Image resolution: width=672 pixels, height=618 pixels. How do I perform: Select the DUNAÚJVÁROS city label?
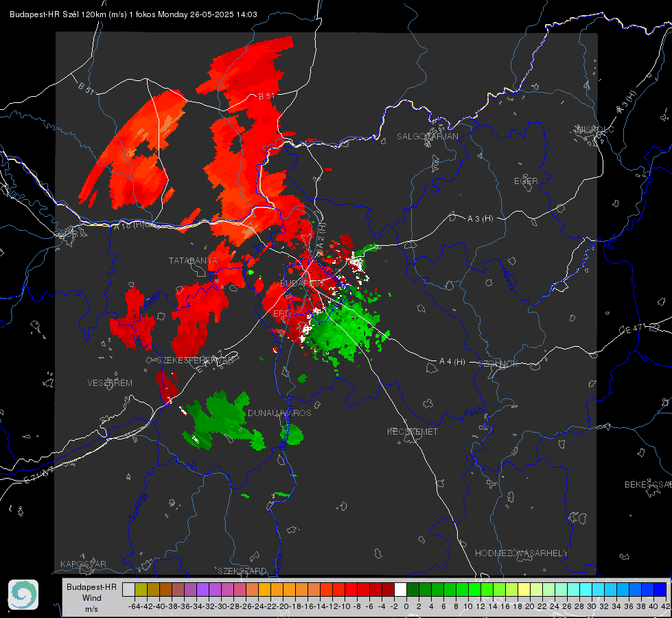tap(279, 413)
